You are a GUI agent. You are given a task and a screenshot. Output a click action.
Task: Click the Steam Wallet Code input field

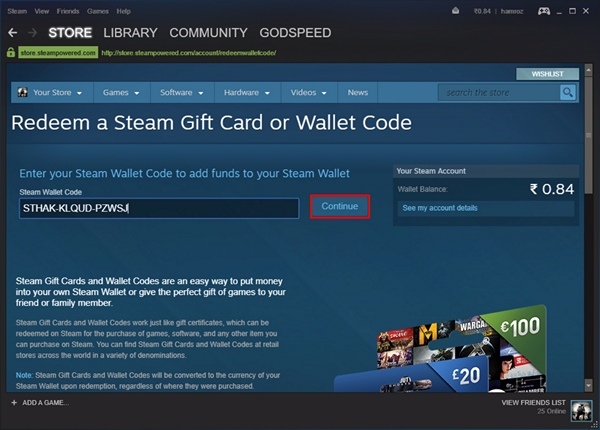coord(159,208)
